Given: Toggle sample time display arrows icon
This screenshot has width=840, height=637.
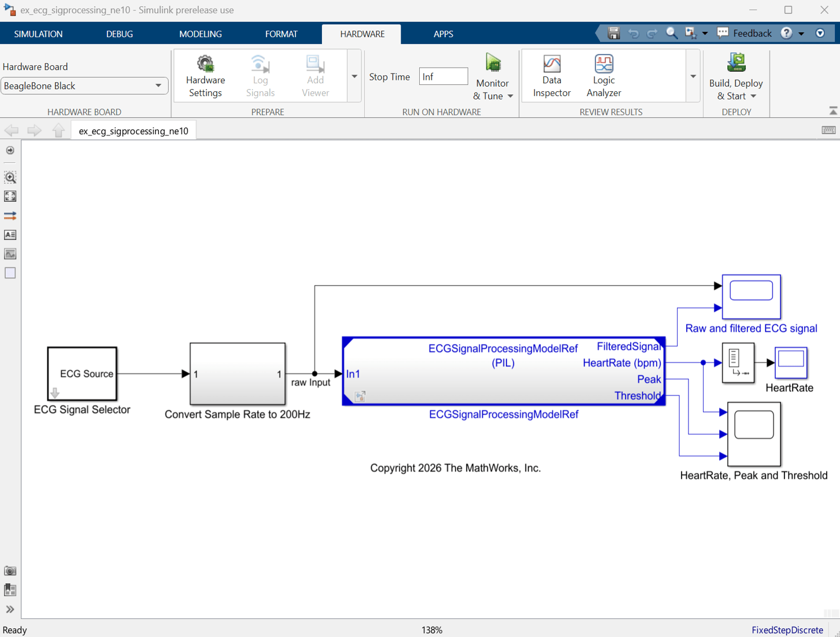Looking at the screenshot, I should (x=10, y=216).
